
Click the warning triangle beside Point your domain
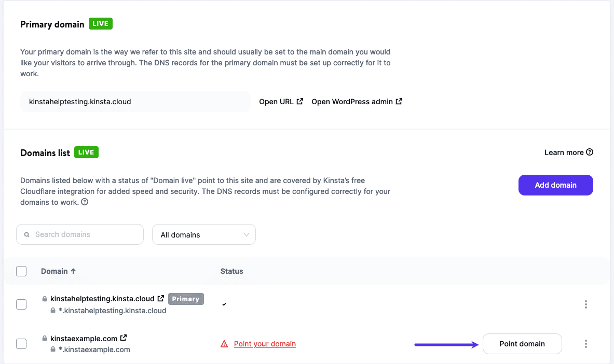[x=223, y=343]
